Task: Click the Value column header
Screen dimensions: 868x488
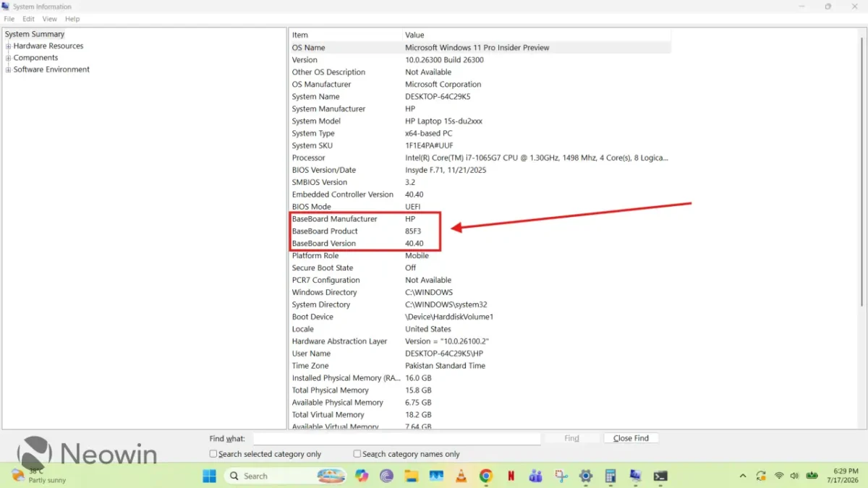Action: (x=537, y=35)
